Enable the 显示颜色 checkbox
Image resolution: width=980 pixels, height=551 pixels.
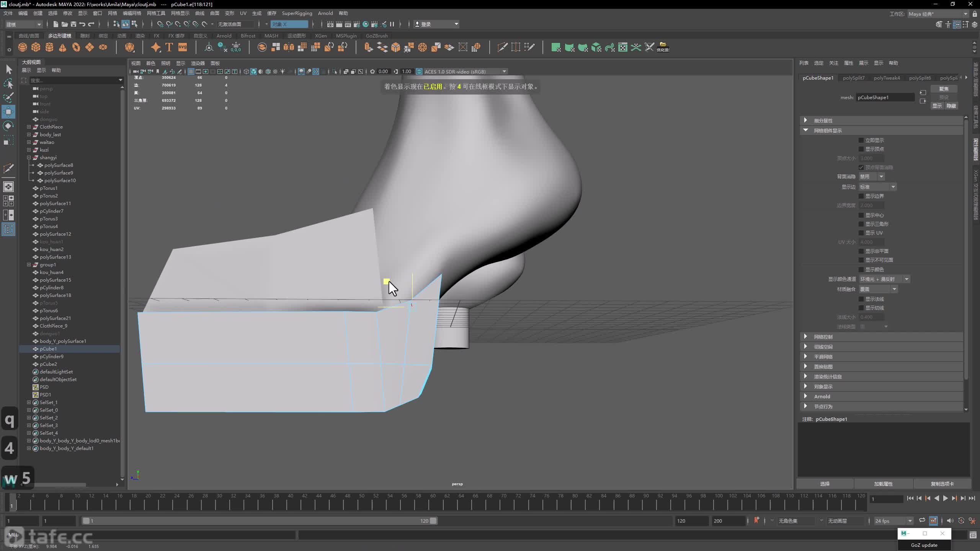click(861, 270)
